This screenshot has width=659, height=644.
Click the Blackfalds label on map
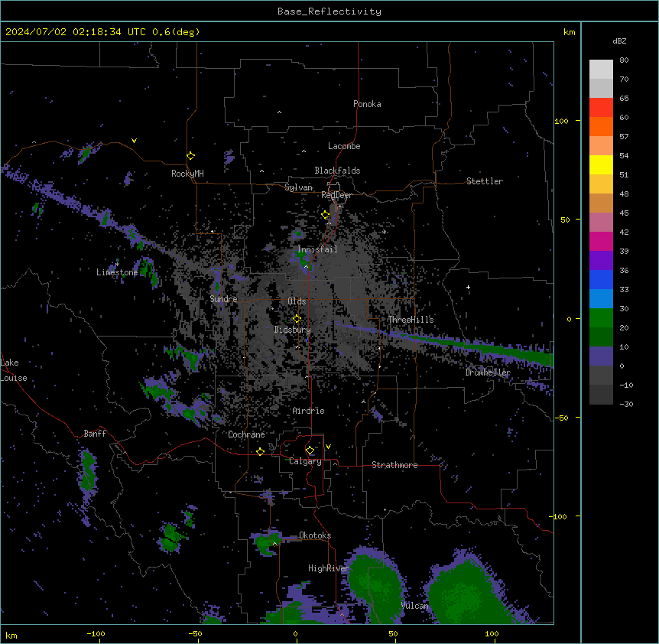tap(337, 171)
